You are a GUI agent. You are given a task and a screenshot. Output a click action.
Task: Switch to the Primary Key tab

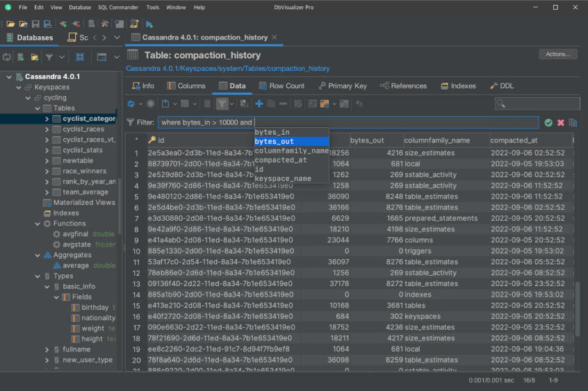pos(343,86)
